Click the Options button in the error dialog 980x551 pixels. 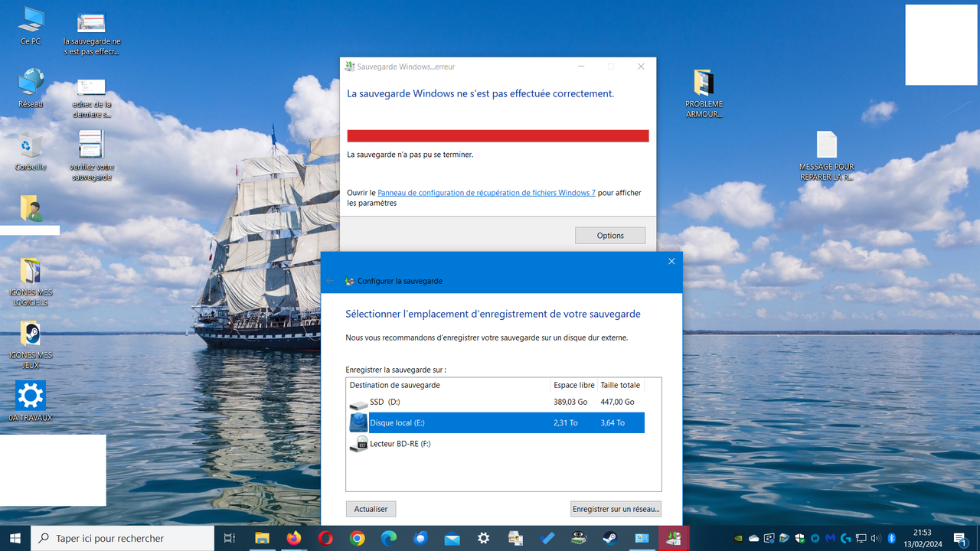click(609, 235)
